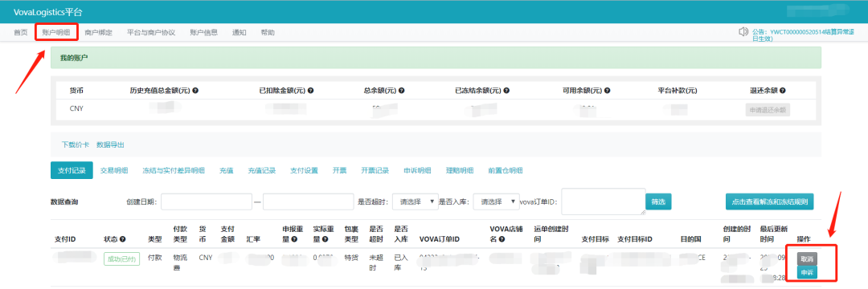
Task: Switch to the 开票 tab
Action: (x=340, y=170)
